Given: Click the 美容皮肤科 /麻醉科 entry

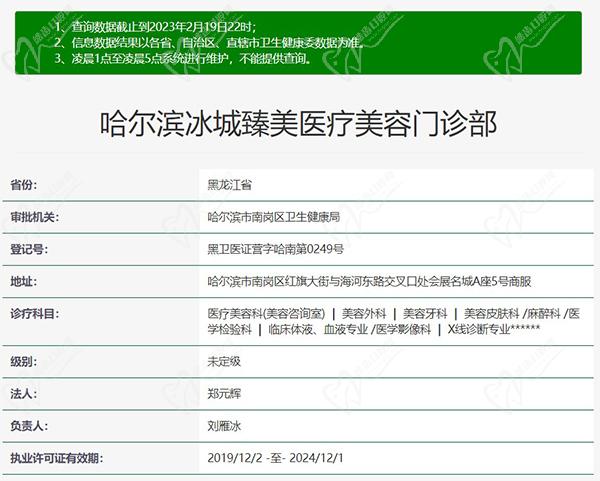Looking at the screenshot, I should [x=512, y=314].
